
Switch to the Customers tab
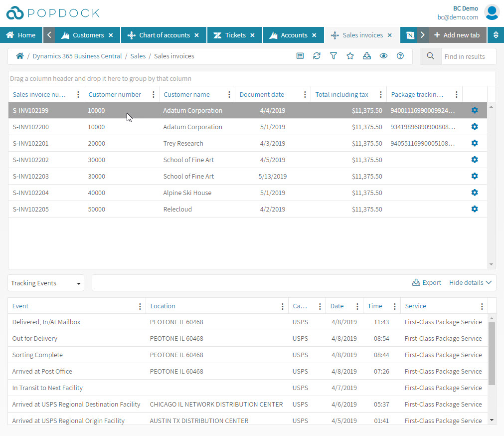[x=88, y=35]
